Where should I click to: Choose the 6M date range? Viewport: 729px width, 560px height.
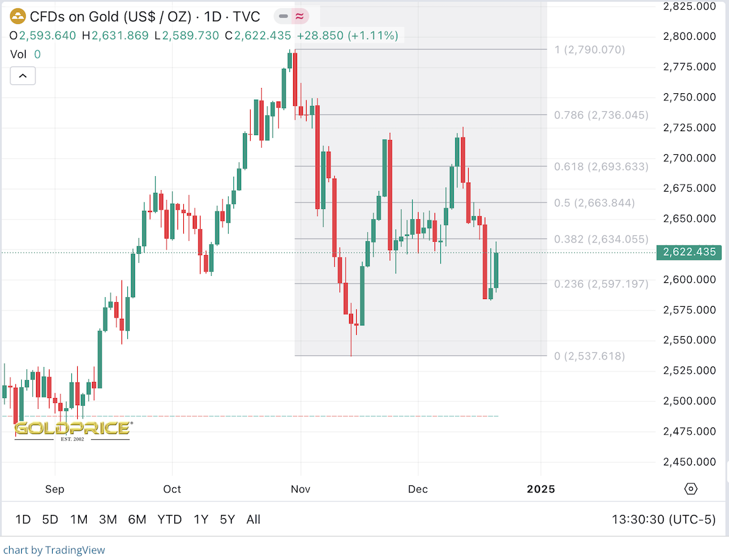coord(137,519)
